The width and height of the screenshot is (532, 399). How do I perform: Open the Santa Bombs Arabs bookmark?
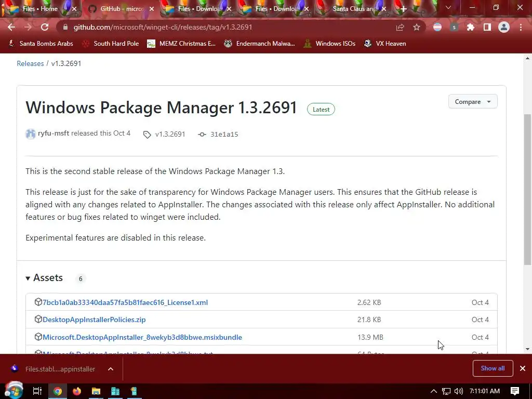coord(41,44)
